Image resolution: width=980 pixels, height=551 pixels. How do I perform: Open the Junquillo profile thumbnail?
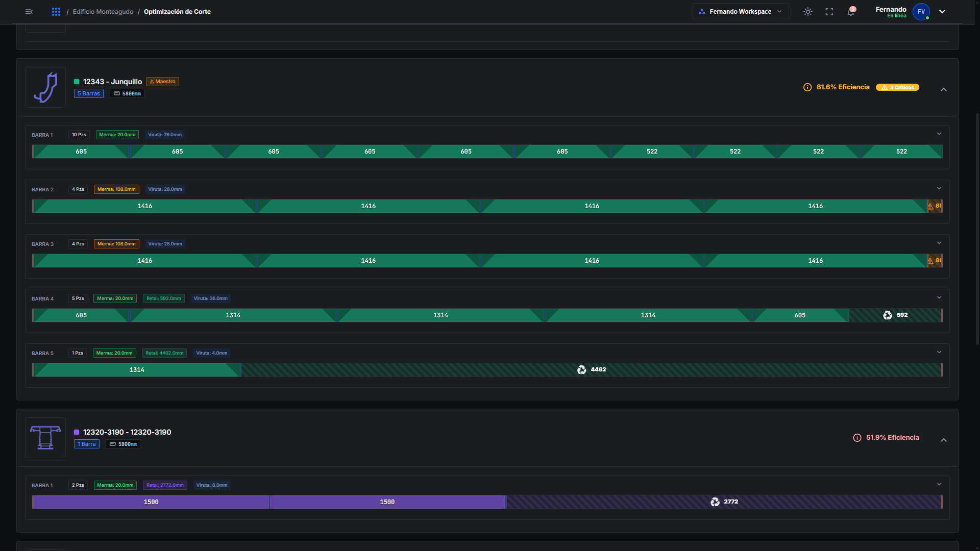click(45, 87)
